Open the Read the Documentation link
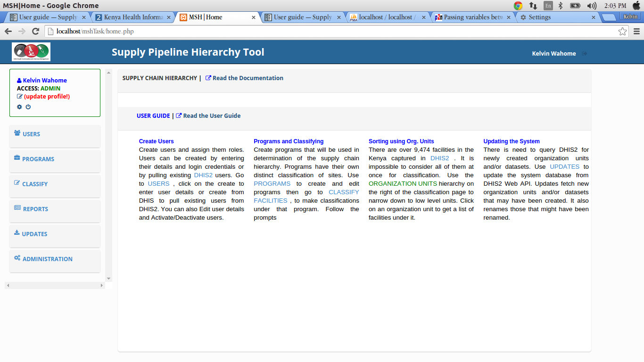The height and width of the screenshot is (362, 644). point(248,78)
